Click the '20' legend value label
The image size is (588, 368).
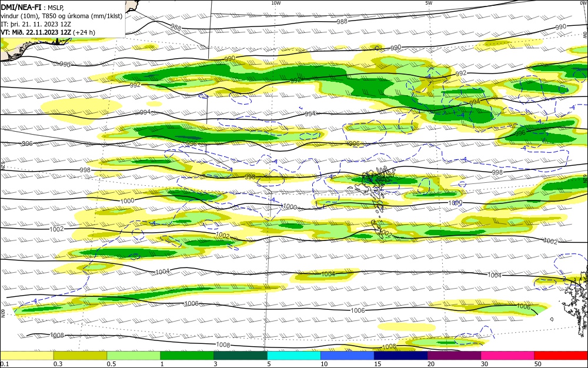pos(431,364)
